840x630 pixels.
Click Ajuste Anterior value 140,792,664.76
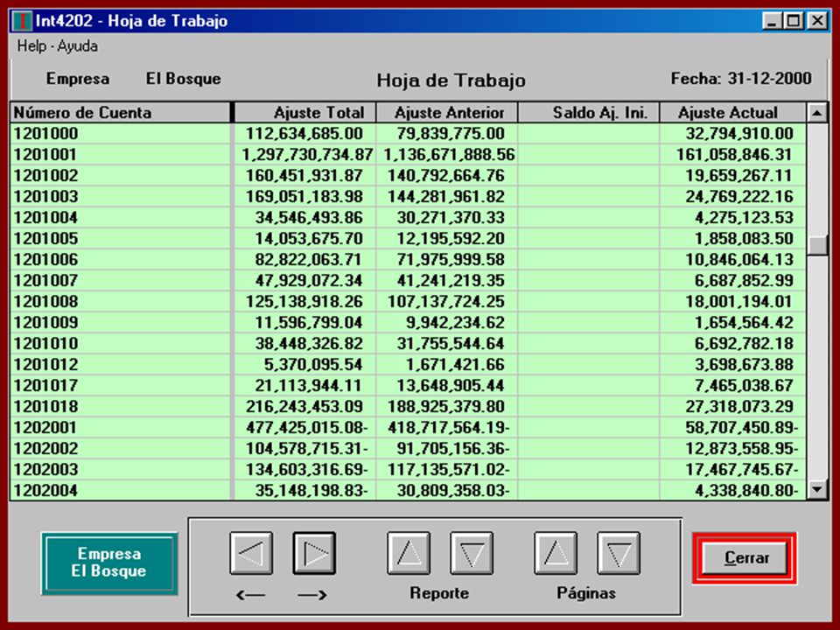[x=446, y=175]
